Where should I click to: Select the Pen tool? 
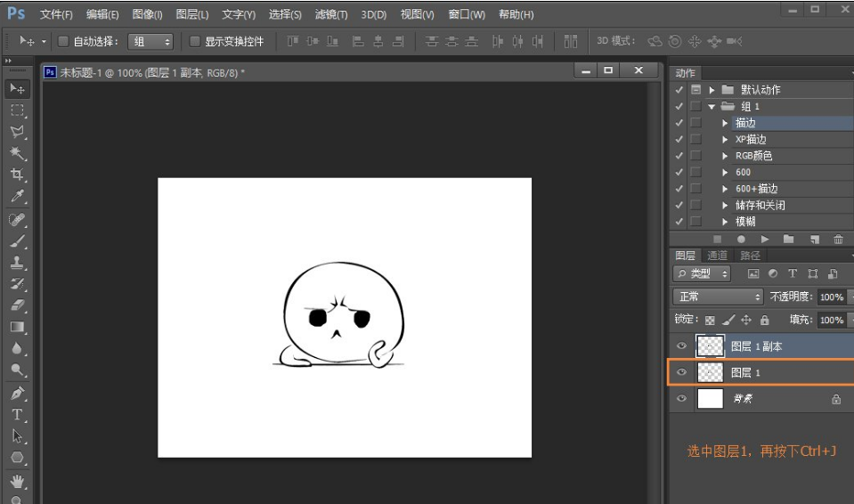pos(17,393)
